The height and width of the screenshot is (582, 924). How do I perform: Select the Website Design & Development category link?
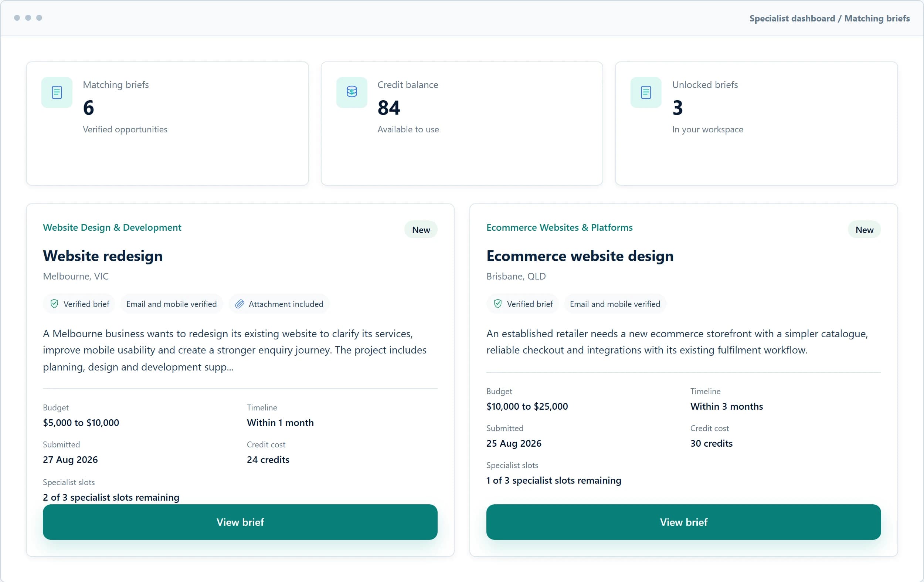112,227
